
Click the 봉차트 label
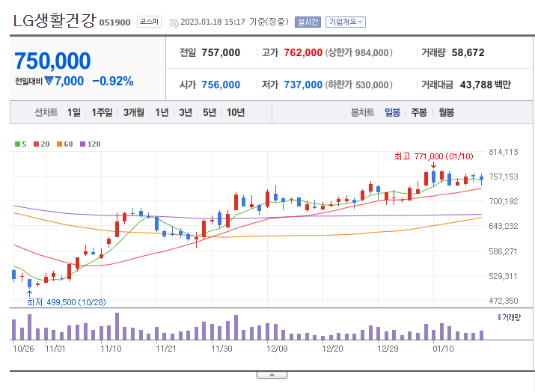coord(362,112)
